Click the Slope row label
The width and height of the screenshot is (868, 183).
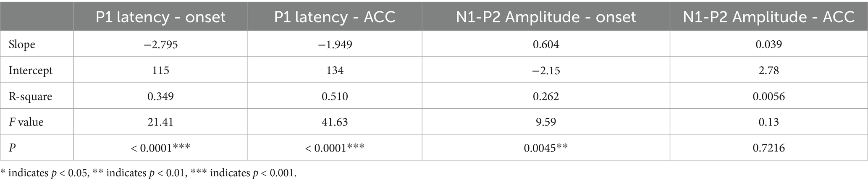(22, 44)
